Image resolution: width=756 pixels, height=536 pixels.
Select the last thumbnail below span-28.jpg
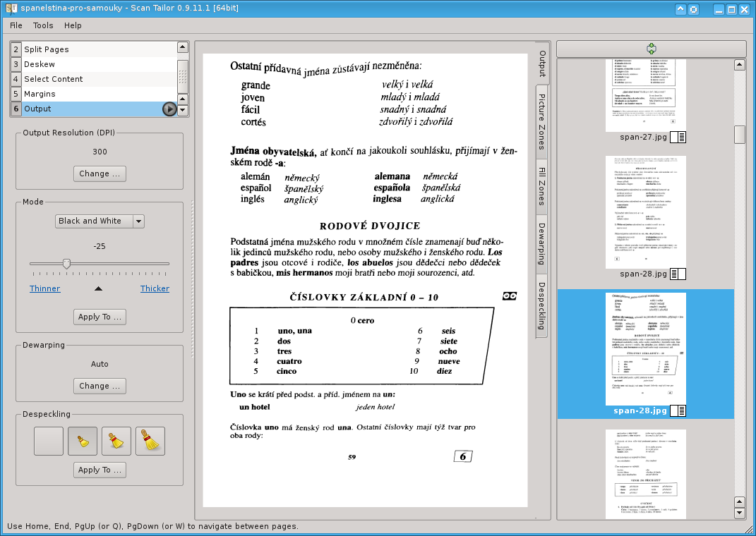coord(646,474)
